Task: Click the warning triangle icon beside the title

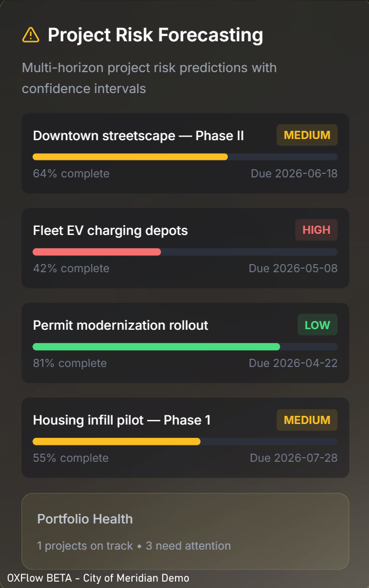Action: (x=30, y=35)
